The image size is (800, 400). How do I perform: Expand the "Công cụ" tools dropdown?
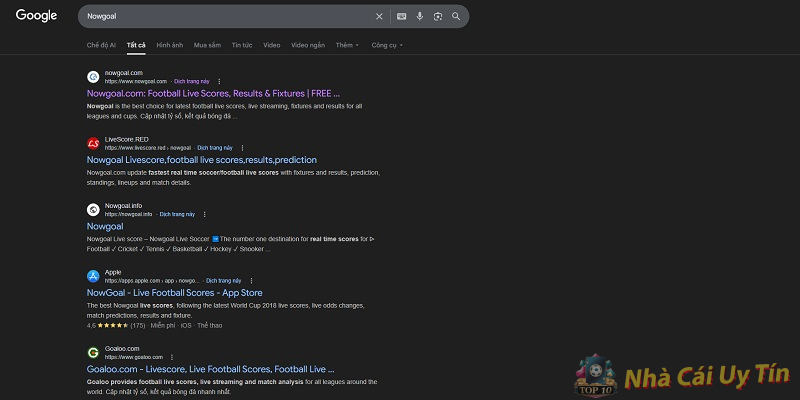click(x=386, y=45)
